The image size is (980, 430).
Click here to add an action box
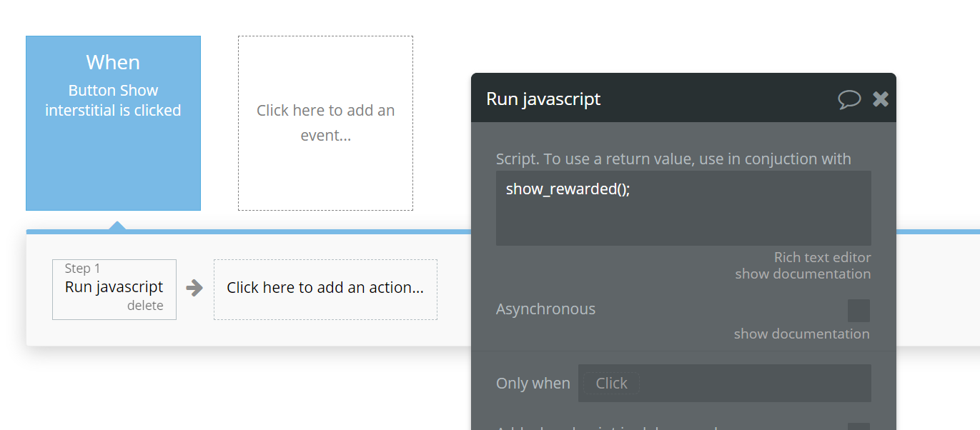(325, 289)
